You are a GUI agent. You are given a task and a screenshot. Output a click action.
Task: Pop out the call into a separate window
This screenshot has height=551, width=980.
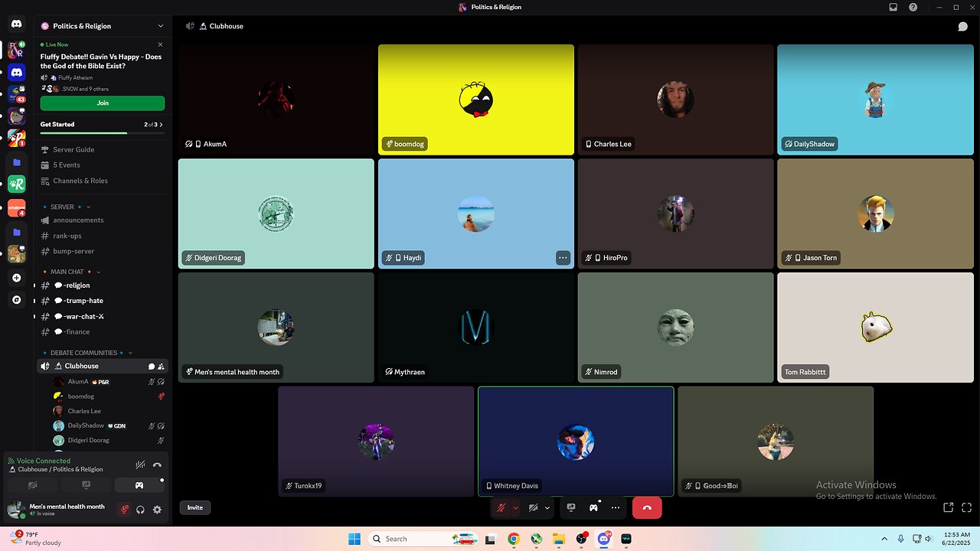coord(948,507)
